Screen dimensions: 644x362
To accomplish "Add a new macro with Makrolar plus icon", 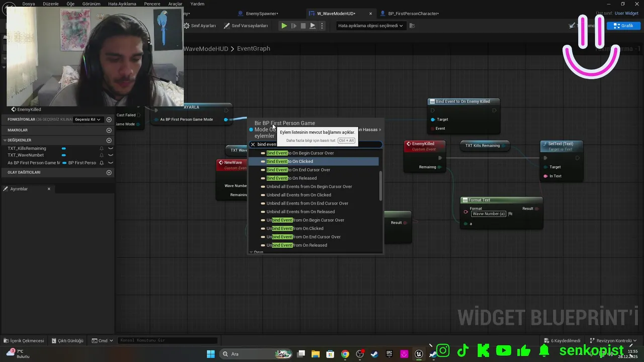I will tap(109, 130).
